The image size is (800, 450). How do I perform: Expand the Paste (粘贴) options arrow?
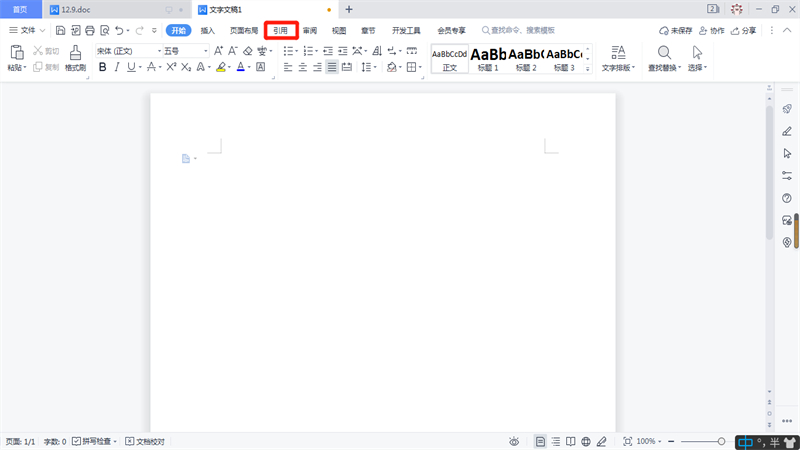tap(24, 67)
